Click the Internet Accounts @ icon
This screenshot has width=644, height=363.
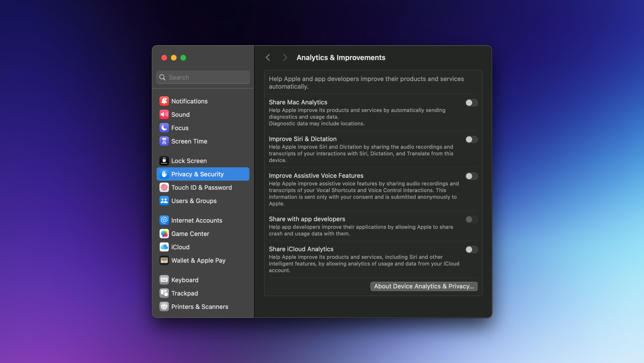(164, 221)
